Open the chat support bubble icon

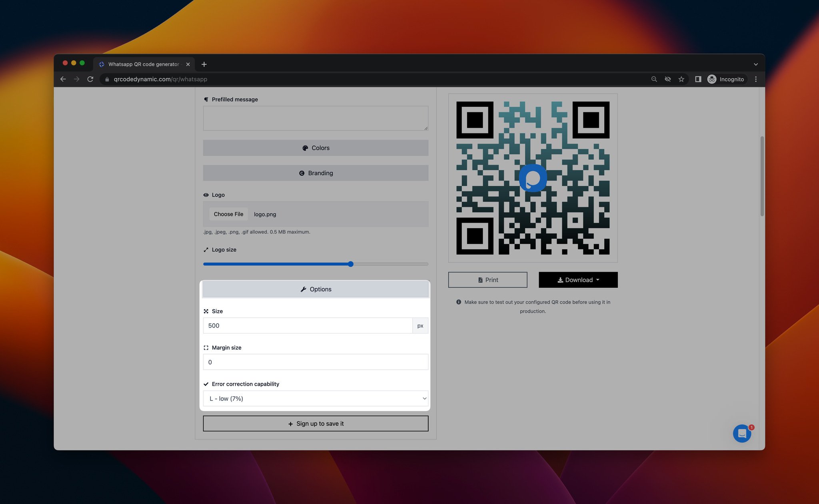pos(742,433)
